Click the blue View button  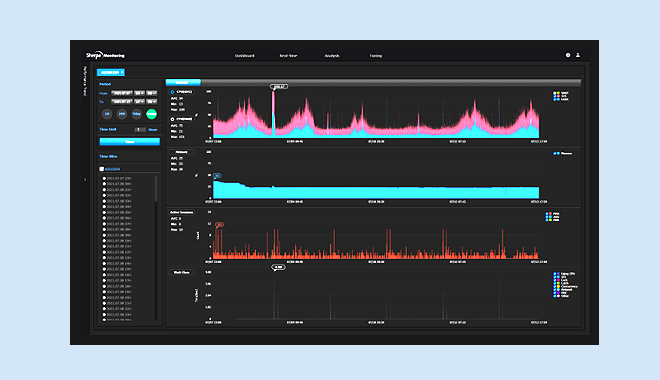pyautogui.click(x=130, y=142)
